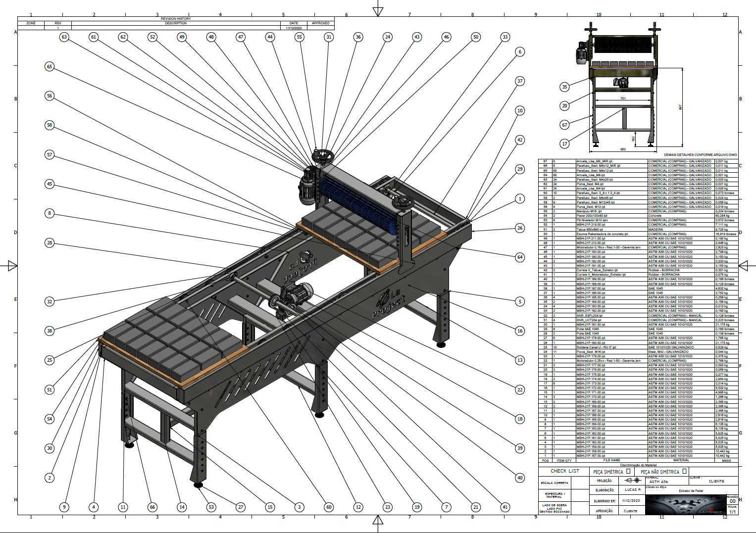This screenshot has height=533, width=756.
Task: Pick balloon 64 callout
Action: 520,257
